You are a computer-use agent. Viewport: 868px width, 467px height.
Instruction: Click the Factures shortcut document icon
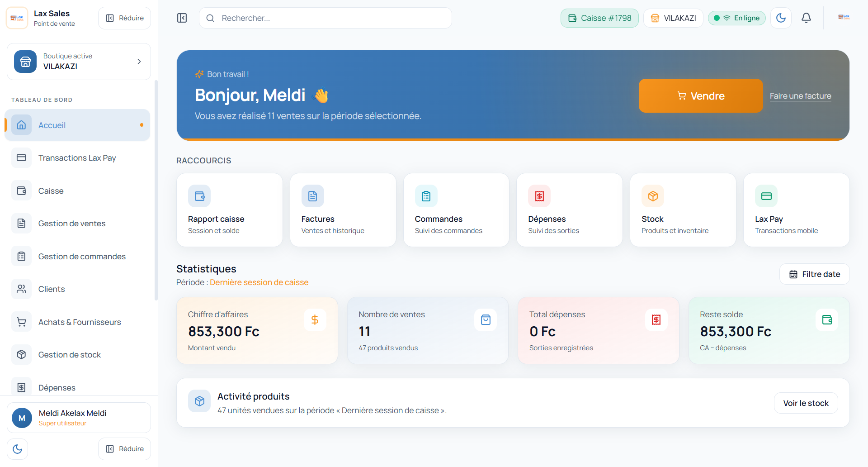point(313,196)
